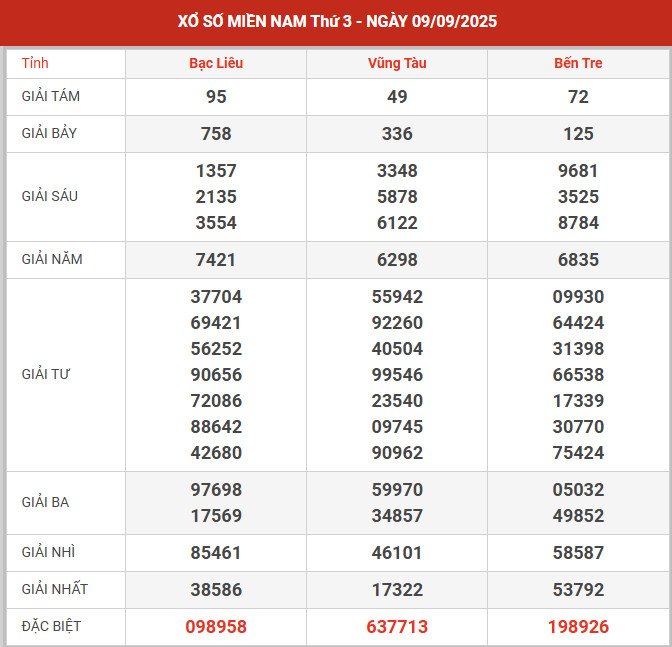Select giải tư number 23540
The height and width of the screenshot is (647, 672).
point(397,401)
